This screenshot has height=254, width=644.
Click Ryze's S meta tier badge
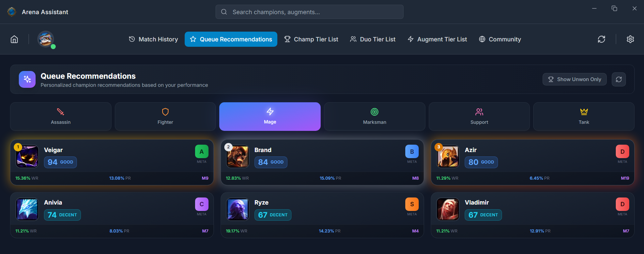(x=412, y=204)
